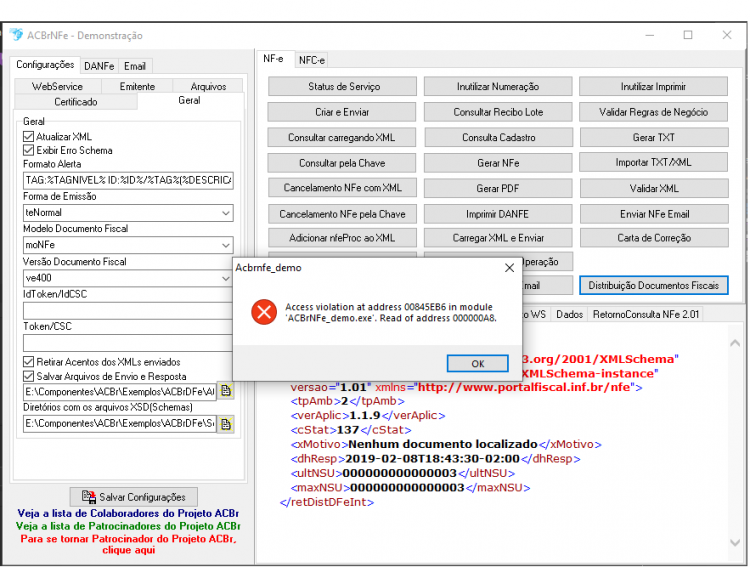Click Adicionar nfeProc ao XML button
The image size is (750, 567).
(x=342, y=238)
